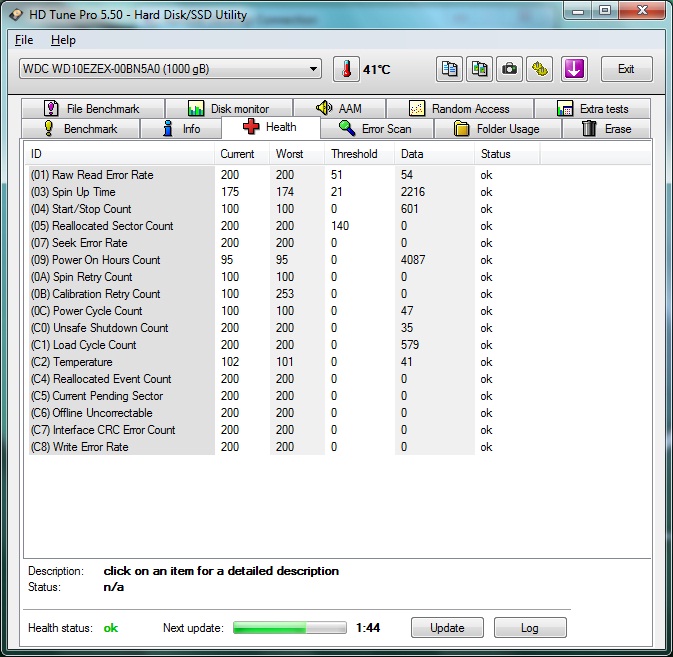Click the camera save screenshot icon
Image resolution: width=673 pixels, height=657 pixels.
click(x=509, y=69)
